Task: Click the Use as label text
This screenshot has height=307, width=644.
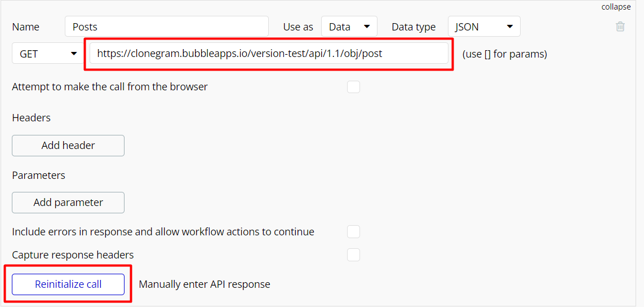Action: tap(298, 27)
